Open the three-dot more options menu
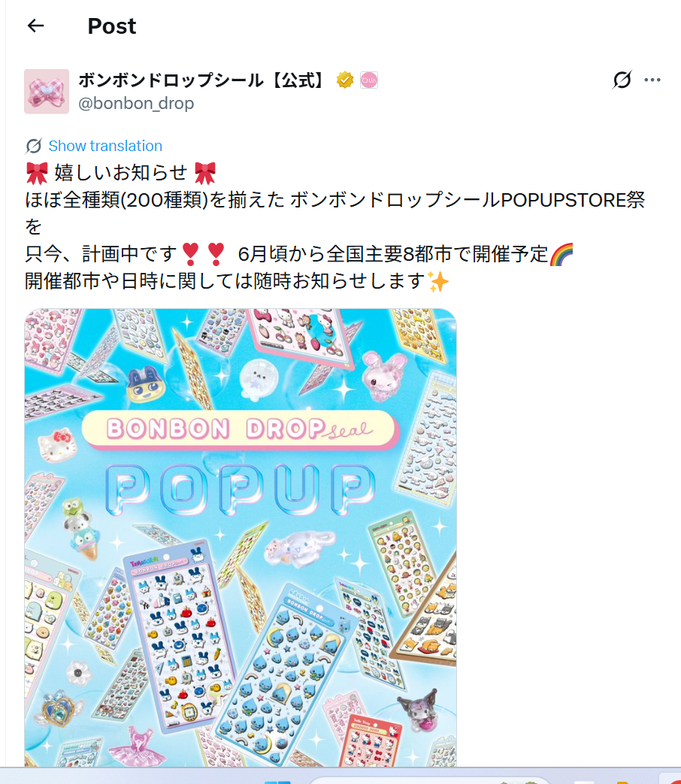The width and height of the screenshot is (681, 784). click(652, 80)
